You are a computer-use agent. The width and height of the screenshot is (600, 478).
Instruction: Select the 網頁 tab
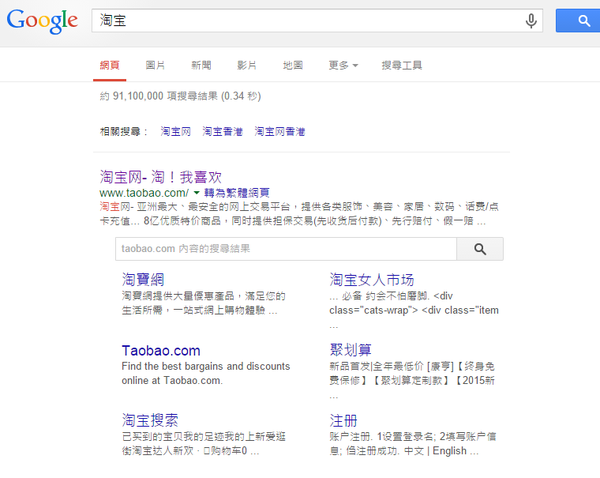click(109, 65)
